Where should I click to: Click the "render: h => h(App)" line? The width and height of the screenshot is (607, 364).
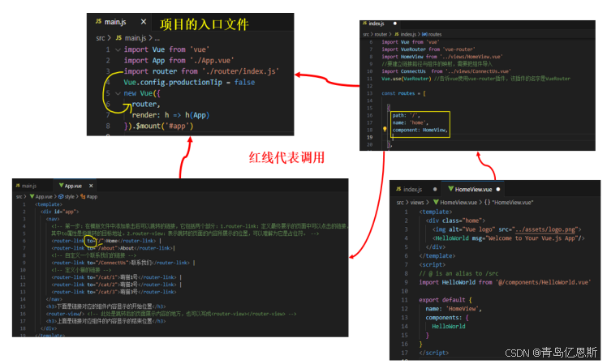tap(170, 115)
